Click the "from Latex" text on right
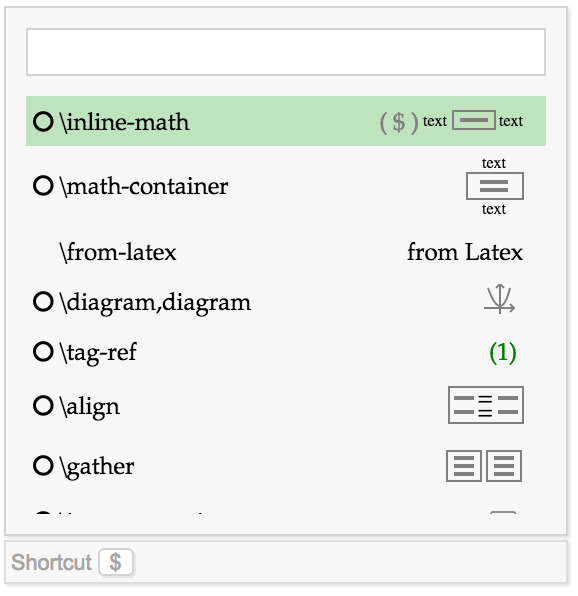Viewport: 578px width, 596px height. pyautogui.click(x=465, y=252)
